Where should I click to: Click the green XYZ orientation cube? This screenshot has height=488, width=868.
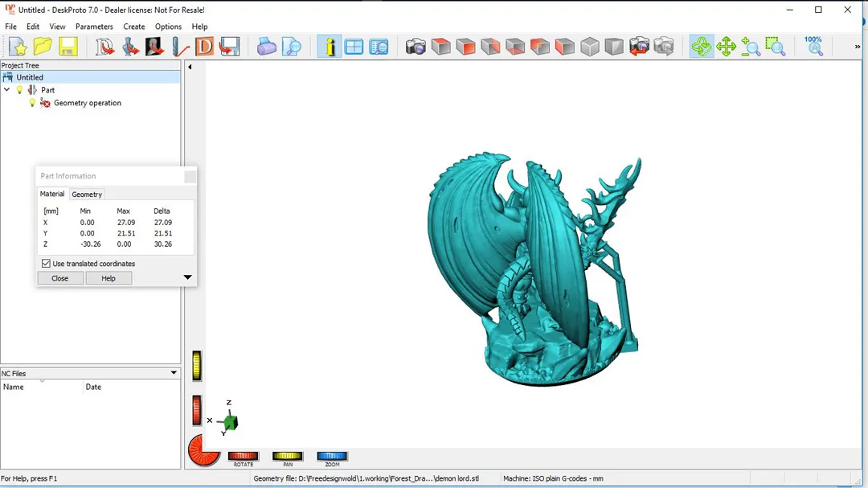231,422
